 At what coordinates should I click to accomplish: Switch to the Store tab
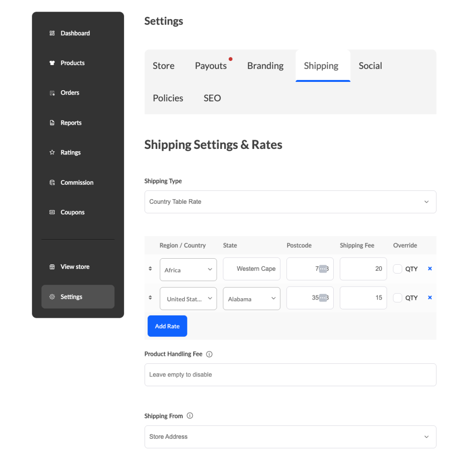pos(163,66)
